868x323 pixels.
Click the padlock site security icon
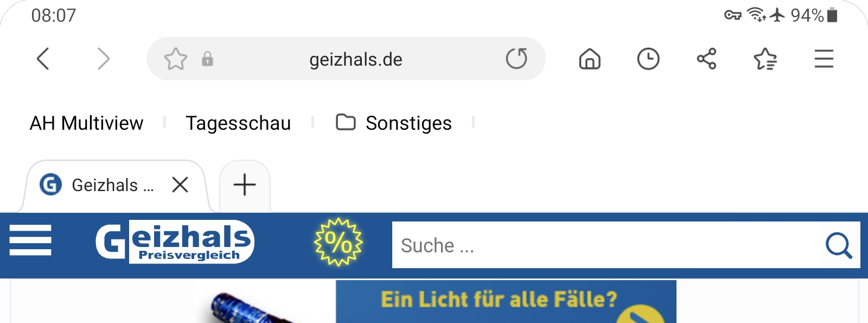(207, 59)
